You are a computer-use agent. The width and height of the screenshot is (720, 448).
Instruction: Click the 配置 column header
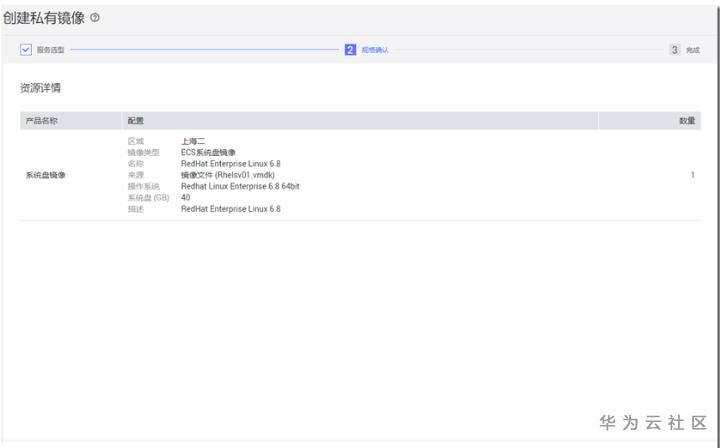tap(135, 121)
